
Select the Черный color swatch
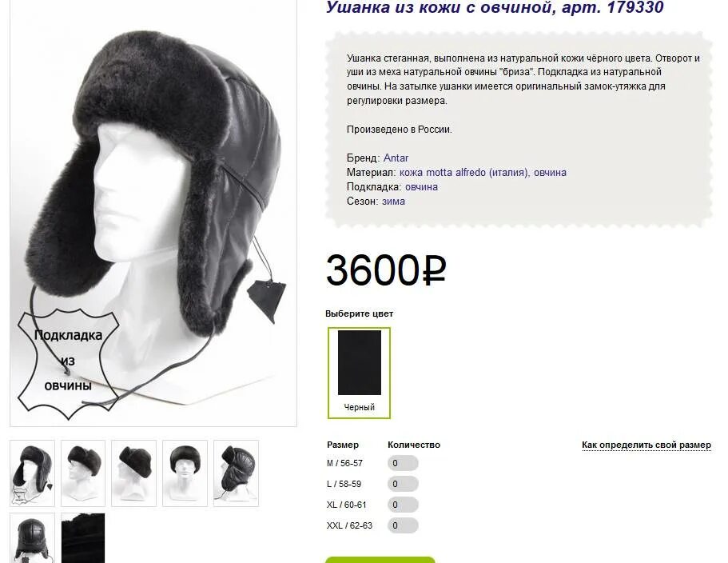359,373
